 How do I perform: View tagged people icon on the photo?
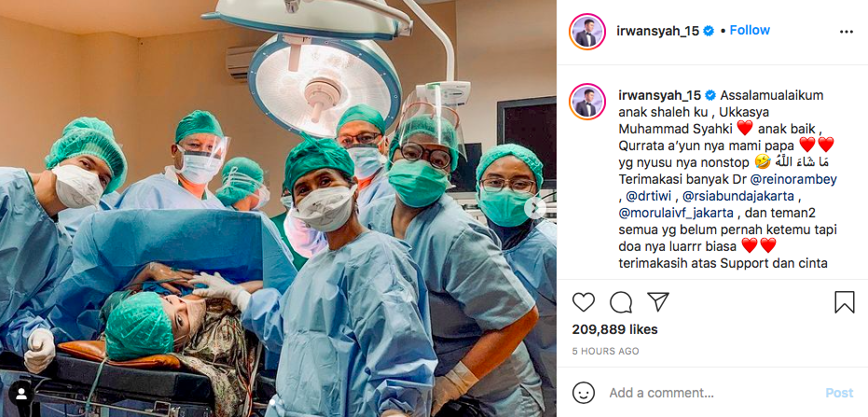pyautogui.click(x=21, y=393)
